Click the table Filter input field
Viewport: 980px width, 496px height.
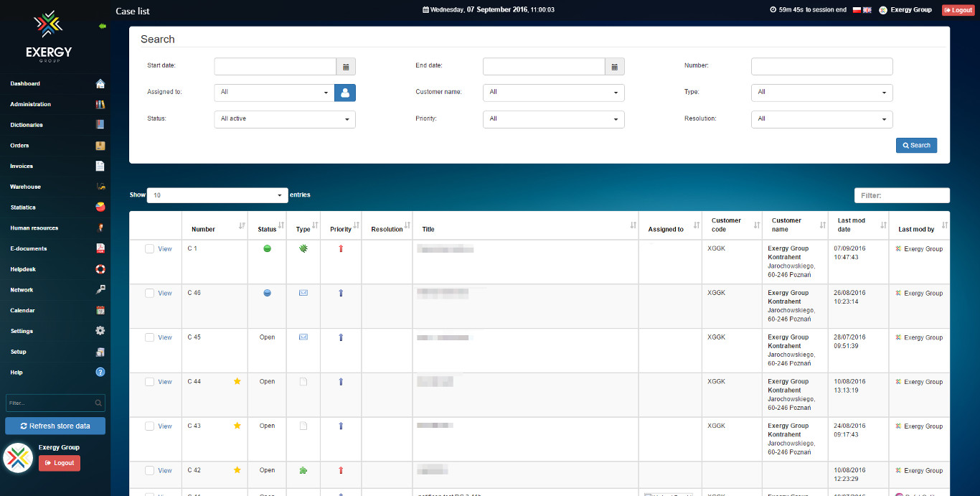tap(902, 195)
